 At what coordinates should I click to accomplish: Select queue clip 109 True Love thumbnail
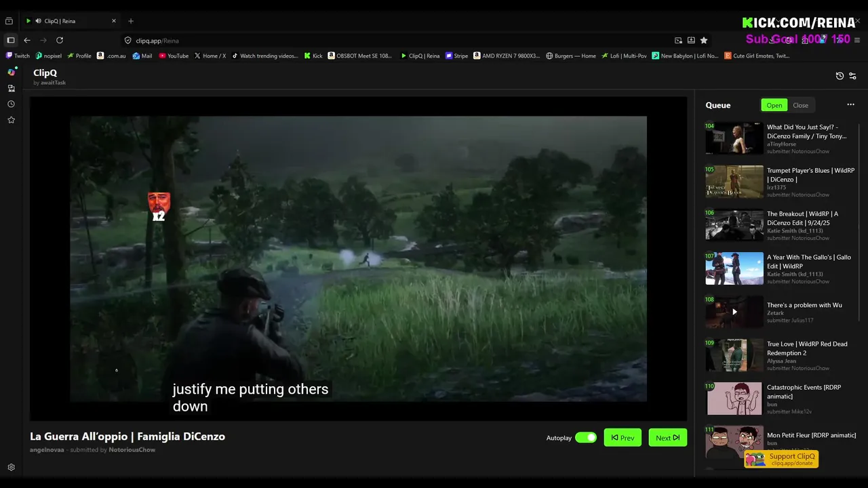tap(734, 355)
